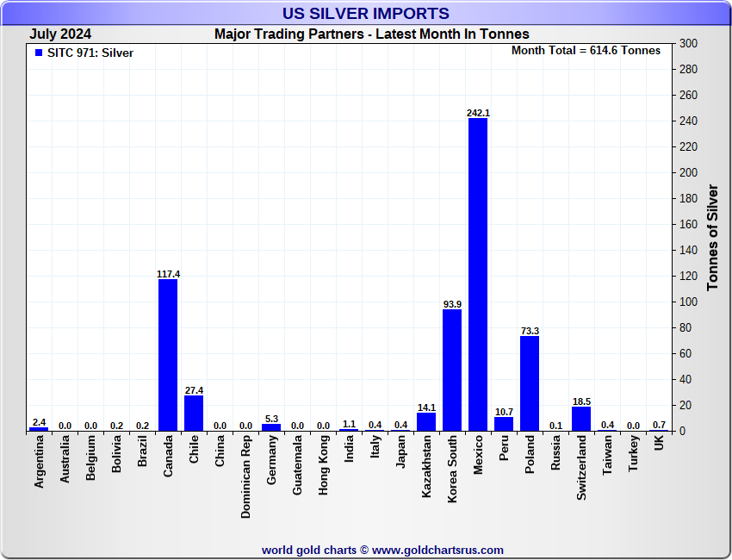Click the Argentina bar at 2.4

pyautogui.click(x=39, y=428)
